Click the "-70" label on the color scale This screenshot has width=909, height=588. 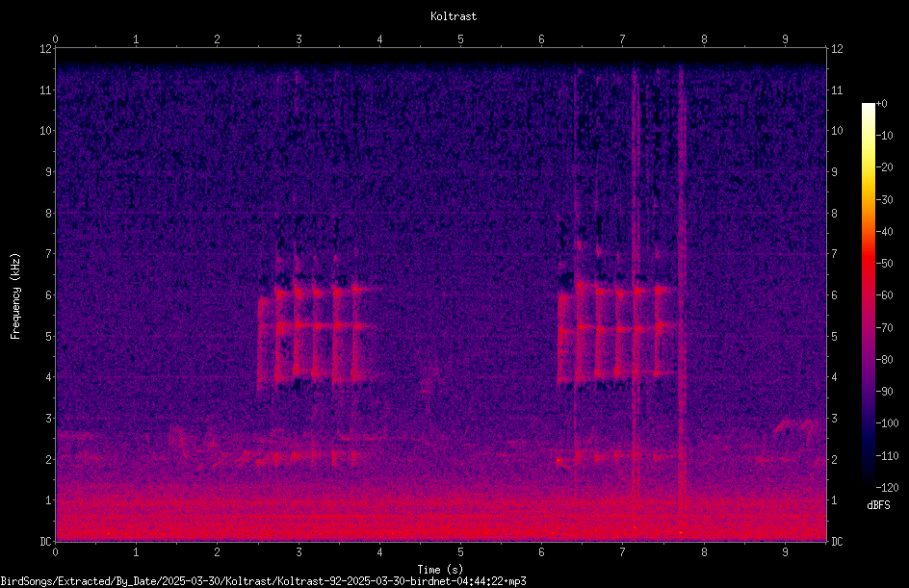(x=884, y=328)
